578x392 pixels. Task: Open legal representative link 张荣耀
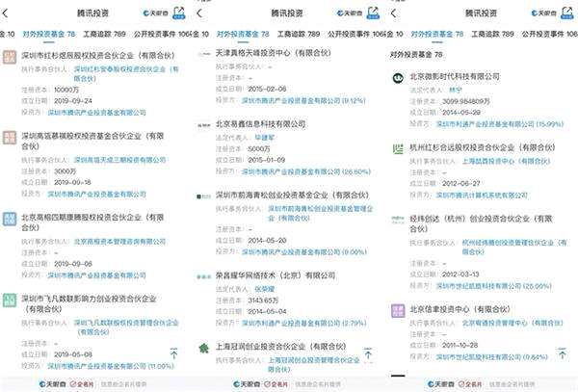point(265,289)
